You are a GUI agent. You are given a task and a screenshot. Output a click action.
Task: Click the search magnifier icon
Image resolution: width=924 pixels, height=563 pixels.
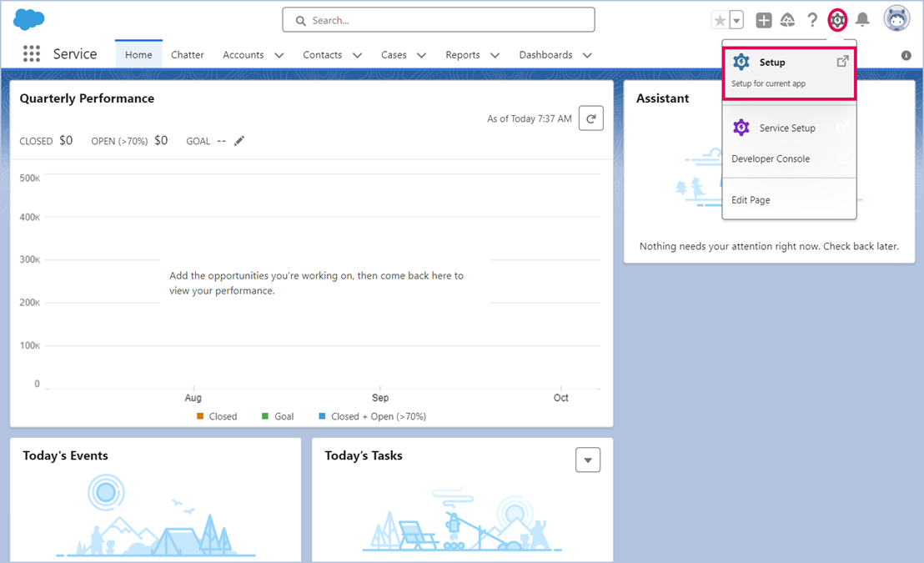click(x=300, y=21)
